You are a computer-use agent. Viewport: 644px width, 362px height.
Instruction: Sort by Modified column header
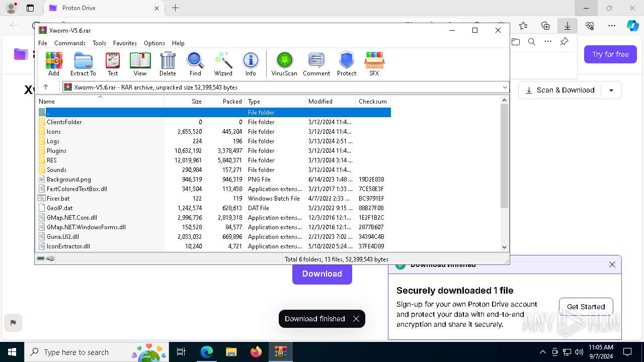click(331, 102)
